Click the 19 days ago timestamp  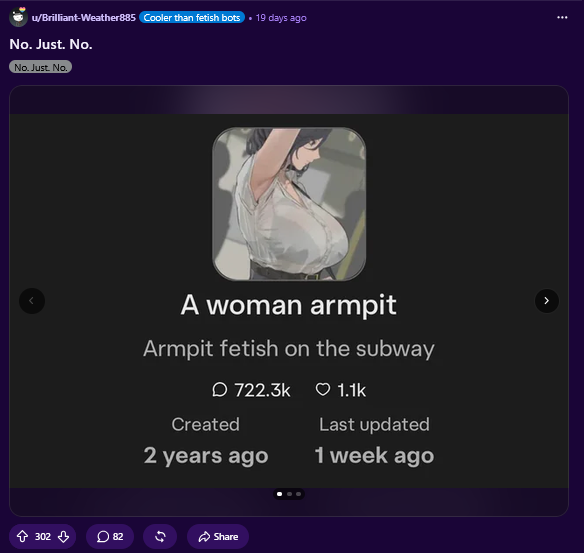(x=281, y=18)
